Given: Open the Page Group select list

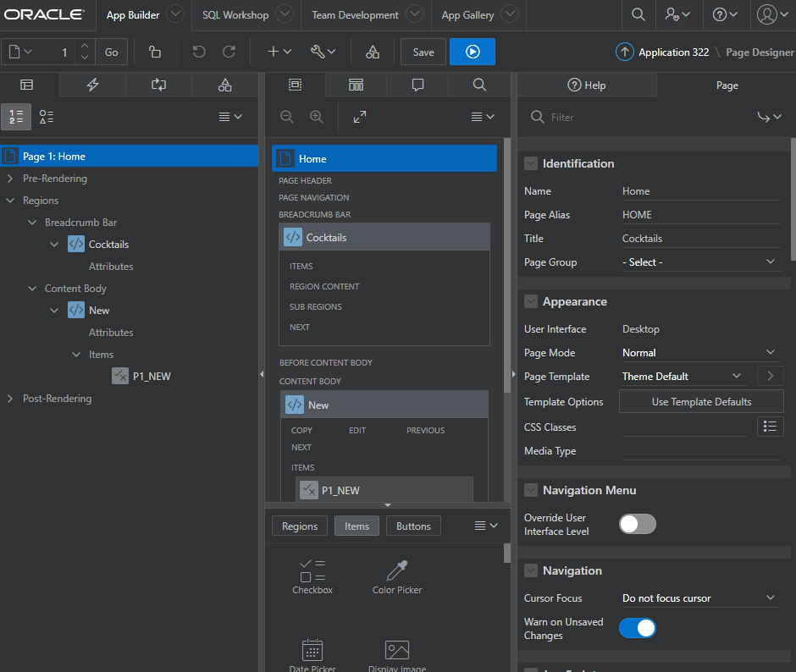Looking at the screenshot, I should pyautogui.click(x=701, y=262).
